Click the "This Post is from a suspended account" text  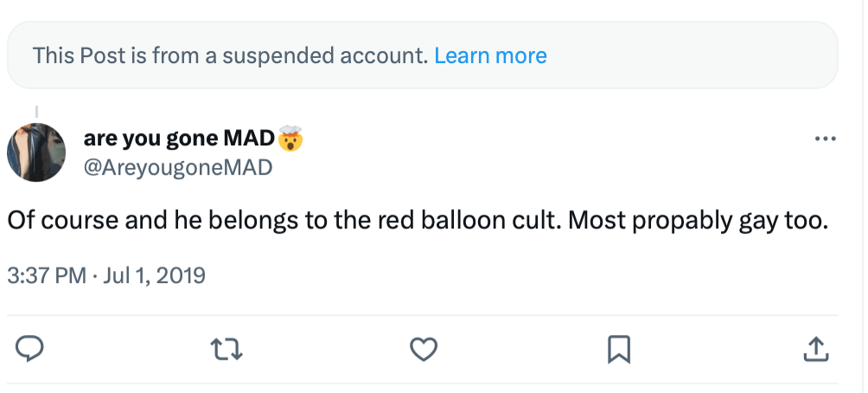230,56
